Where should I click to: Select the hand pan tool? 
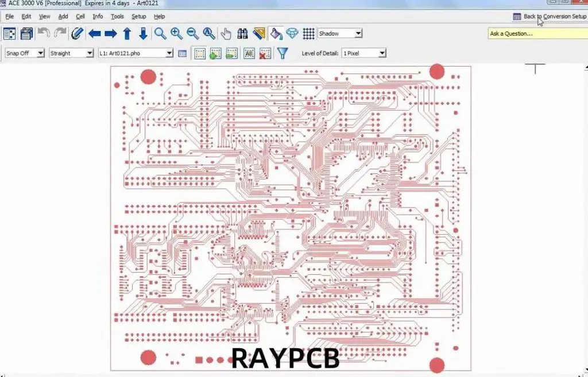coord(226,34)
